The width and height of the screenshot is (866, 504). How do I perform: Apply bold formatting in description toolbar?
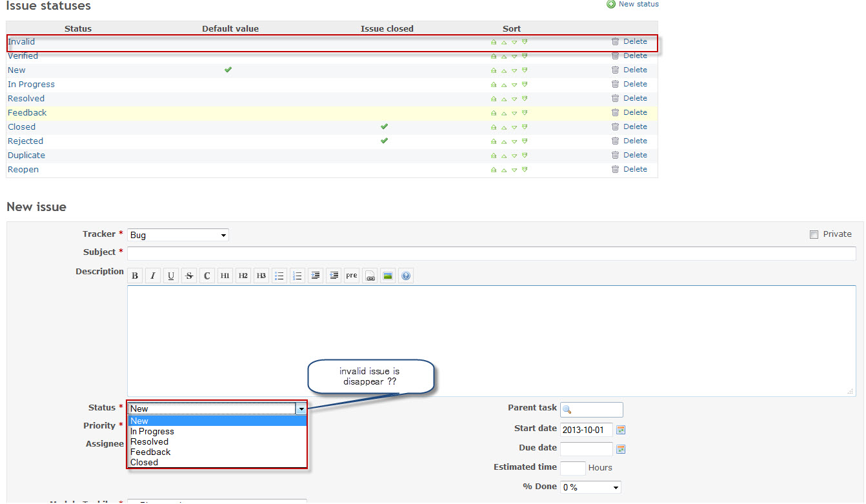point(134,276)
